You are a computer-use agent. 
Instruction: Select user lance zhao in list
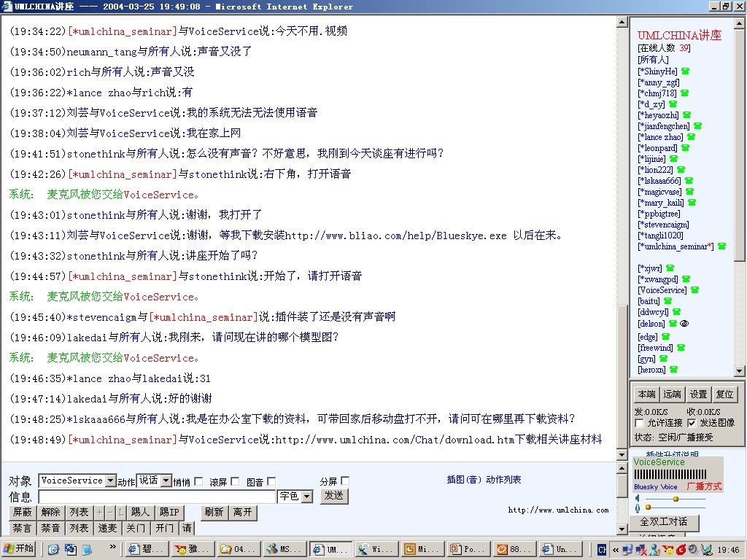point(660,137)
